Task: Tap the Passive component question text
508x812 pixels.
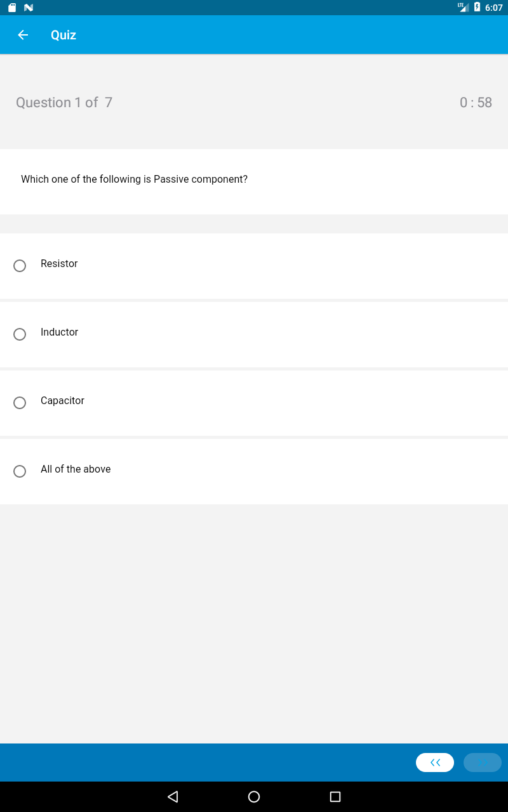Action: (134, 180)
